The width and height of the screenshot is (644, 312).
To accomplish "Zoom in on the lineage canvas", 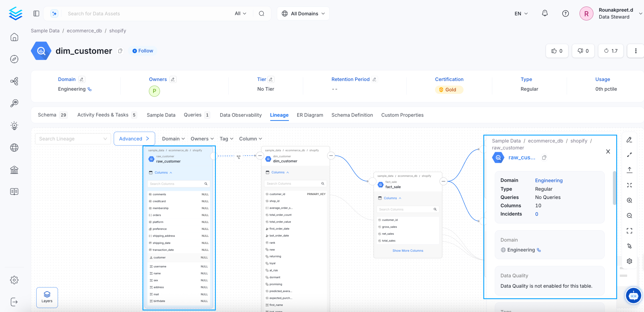I will (x=630, y=200).
